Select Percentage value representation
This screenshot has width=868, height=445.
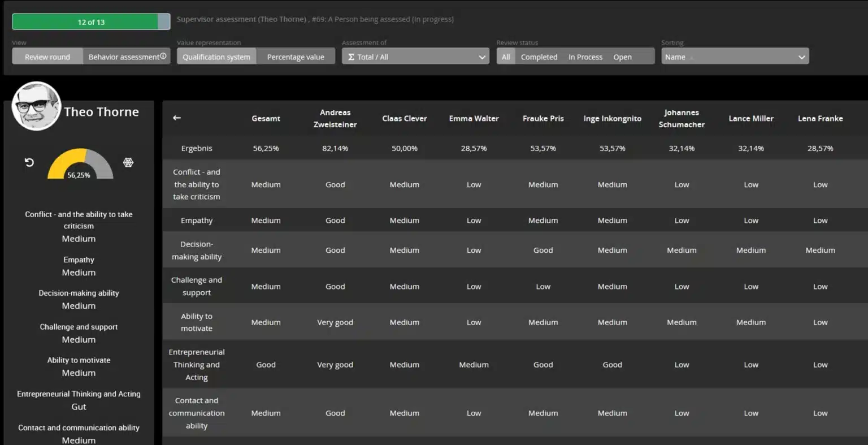(x=296, y=57)
